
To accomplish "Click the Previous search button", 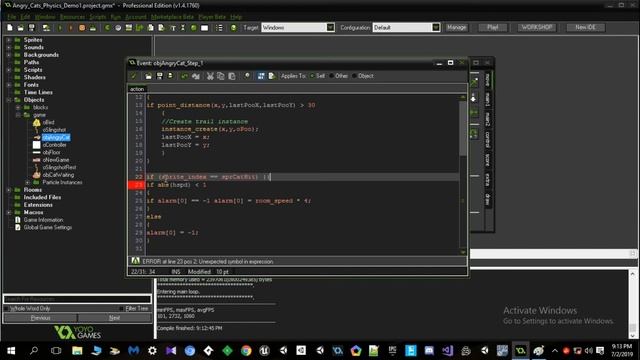I will click(40, 318).
